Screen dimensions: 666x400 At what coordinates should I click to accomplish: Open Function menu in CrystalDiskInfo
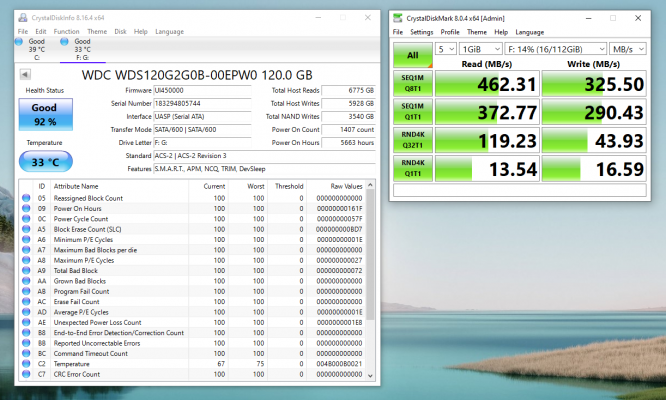tap(66, 31)
